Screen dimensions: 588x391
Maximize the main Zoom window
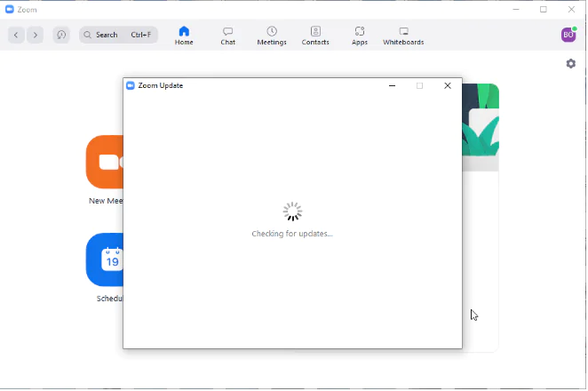point(544,10)
